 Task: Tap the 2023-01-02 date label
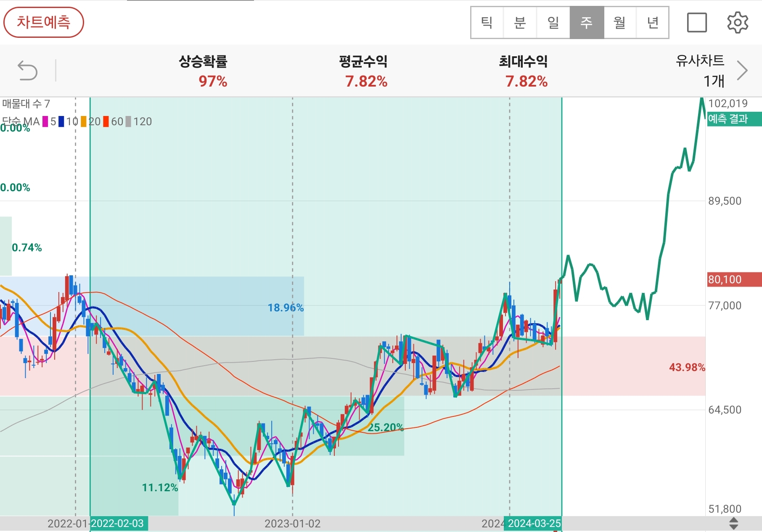click(292, 524)
